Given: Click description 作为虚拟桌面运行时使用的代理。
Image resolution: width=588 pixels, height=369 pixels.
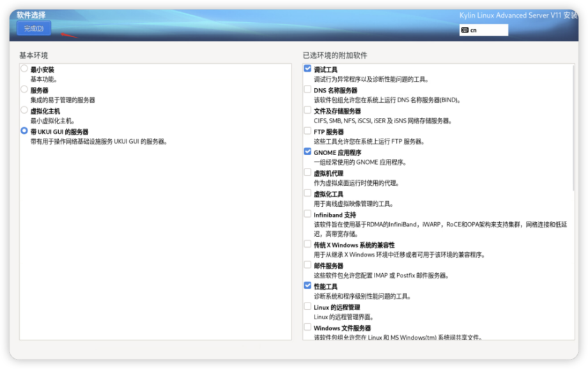Looking at the screenshot, I should [357, 183].
